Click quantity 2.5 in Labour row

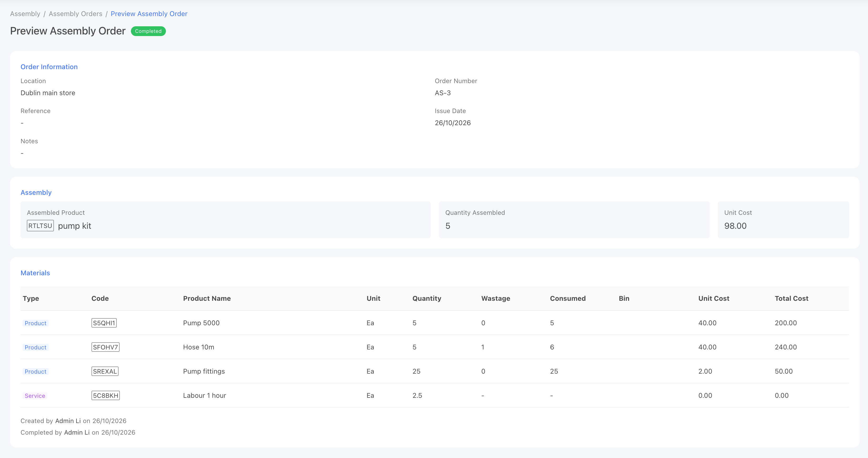pyautogui.click(x=417, y=396)
